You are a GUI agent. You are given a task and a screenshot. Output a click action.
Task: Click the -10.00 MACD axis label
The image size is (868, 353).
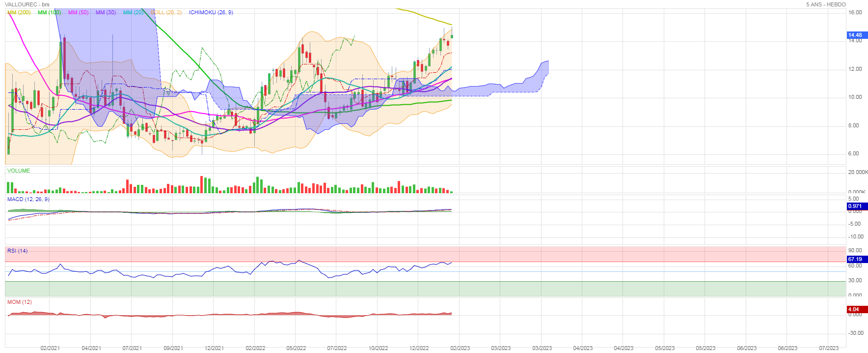point(856,236)
